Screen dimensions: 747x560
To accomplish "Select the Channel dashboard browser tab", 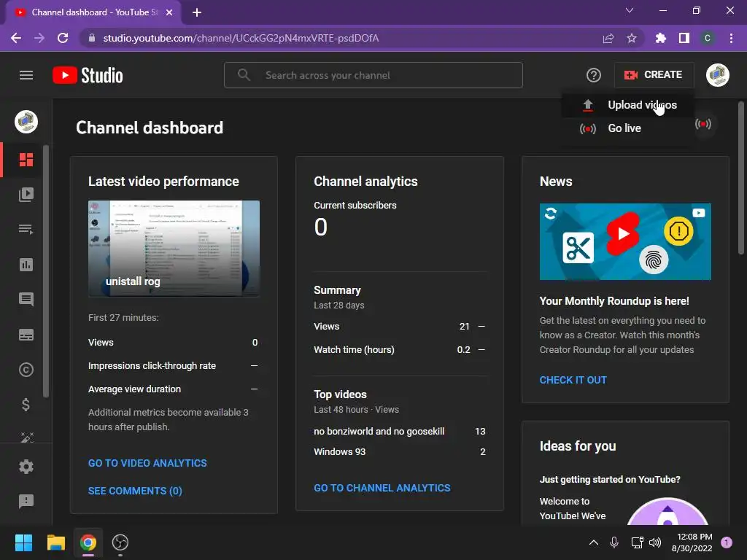I will (x=93, y=12).
